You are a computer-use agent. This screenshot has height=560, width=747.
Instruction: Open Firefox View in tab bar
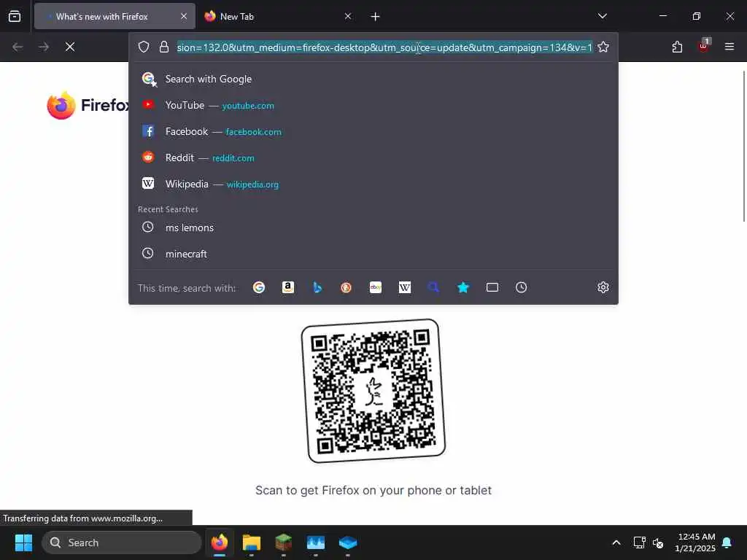click(x=15, y=16)
